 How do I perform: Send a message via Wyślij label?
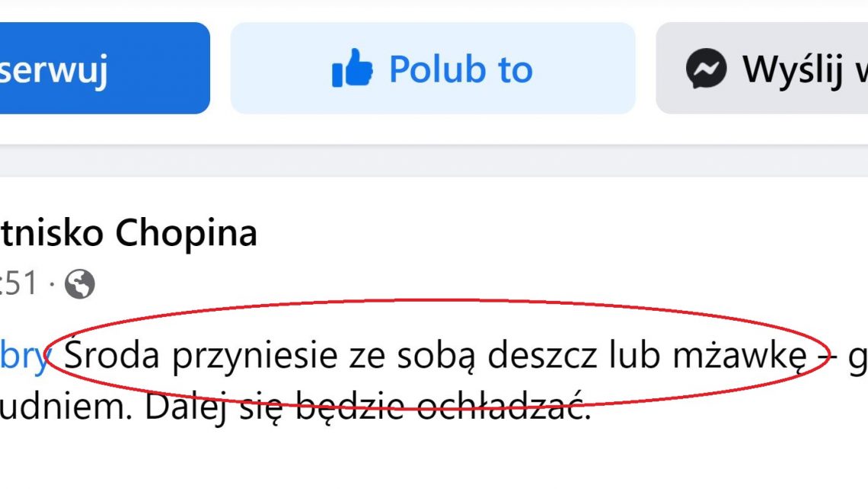(793, 70)
